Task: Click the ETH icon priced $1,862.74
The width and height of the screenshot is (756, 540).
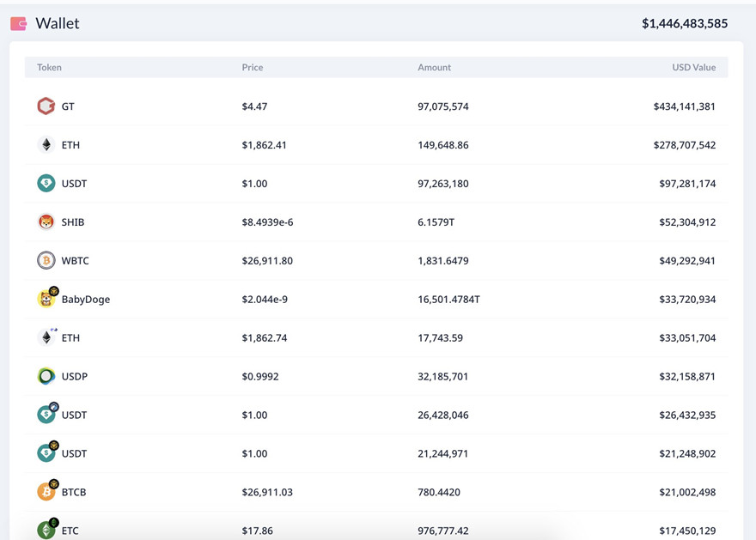Action: pyautogui.click(x=46, y=337)
